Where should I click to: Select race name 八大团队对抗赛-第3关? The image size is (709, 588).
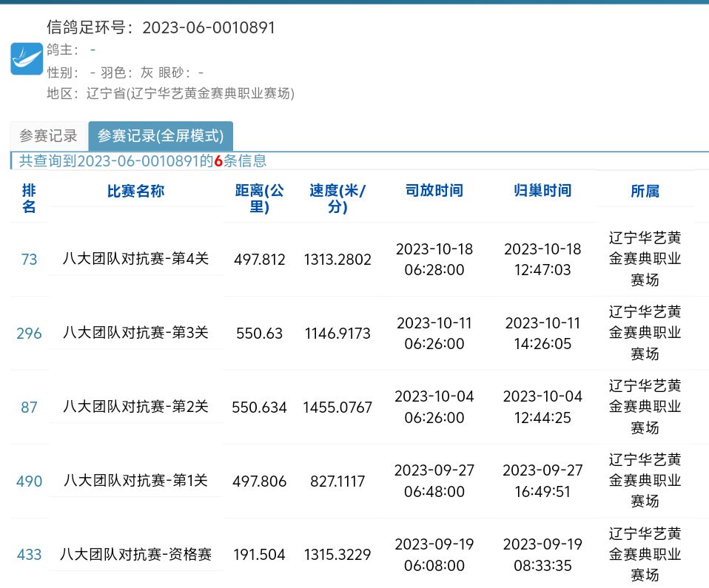pos(135,333)
